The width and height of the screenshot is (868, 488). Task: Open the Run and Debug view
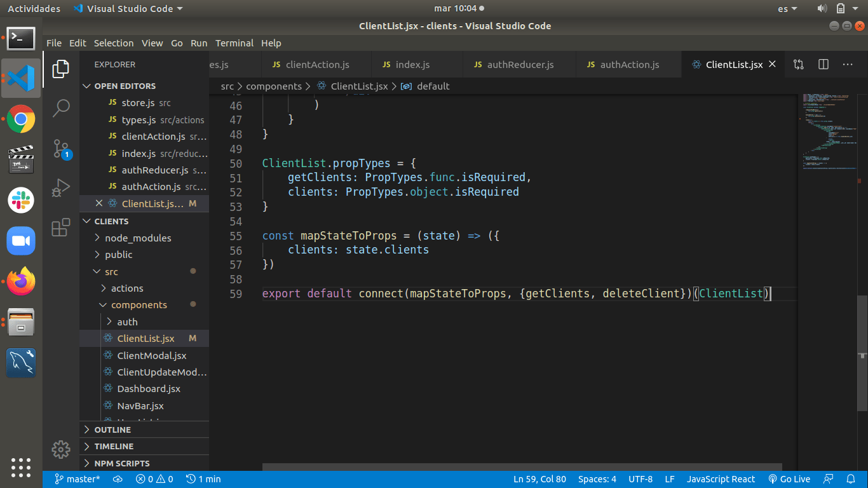61,188
